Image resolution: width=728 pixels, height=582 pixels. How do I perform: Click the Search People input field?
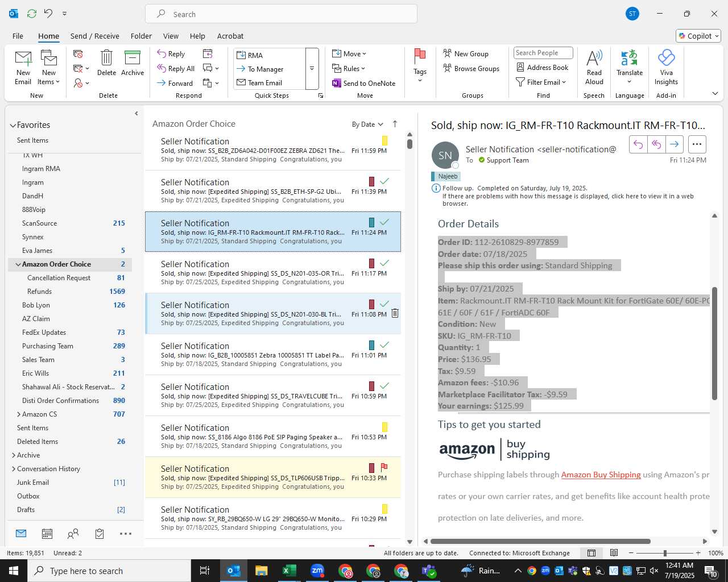(x=543, y=53)
